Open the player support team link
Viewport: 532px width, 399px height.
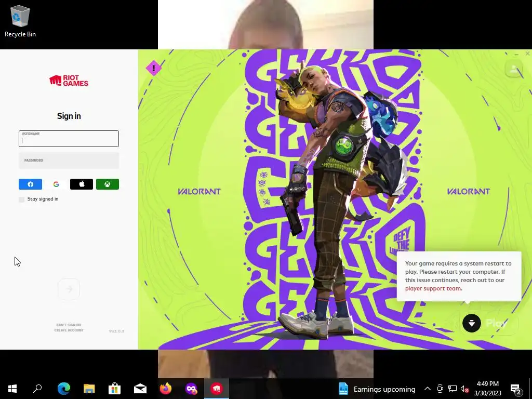pyautogui.click(x=433, y=288)
